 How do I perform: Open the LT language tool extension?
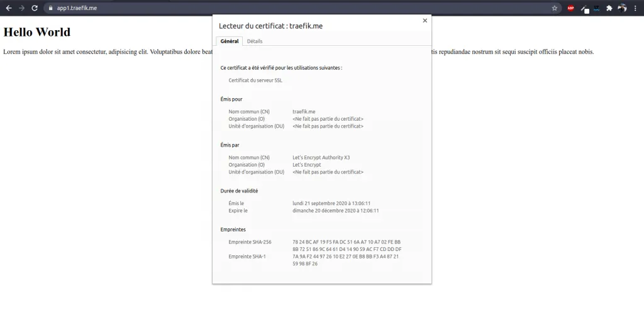(596, 8)
